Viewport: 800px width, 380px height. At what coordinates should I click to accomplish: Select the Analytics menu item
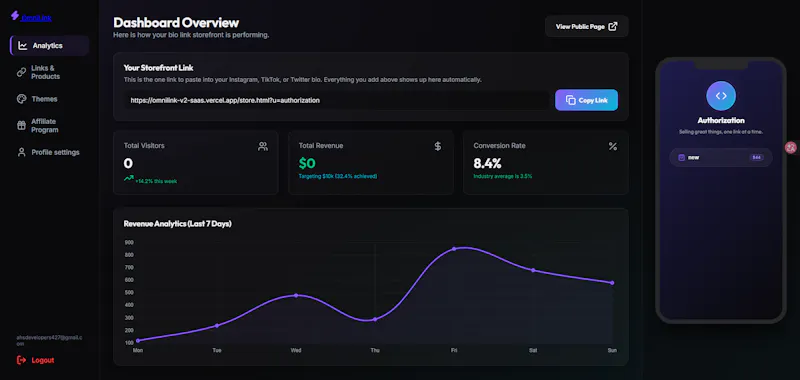pos(49,46)
